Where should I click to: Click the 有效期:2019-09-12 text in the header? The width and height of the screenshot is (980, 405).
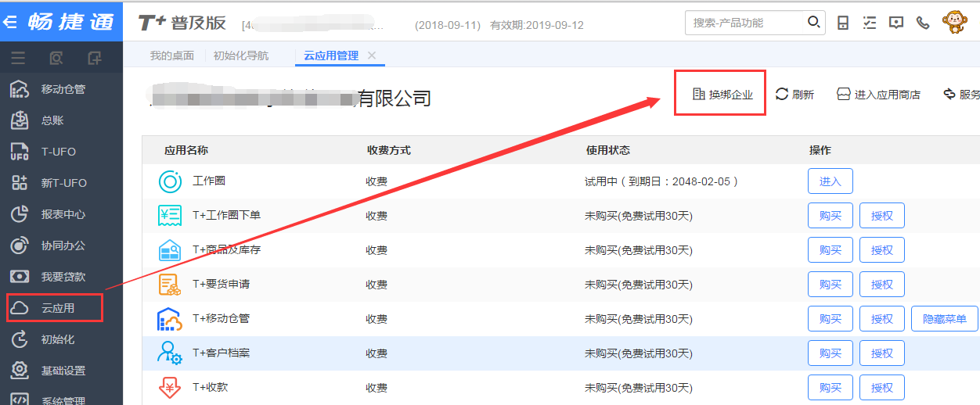pos(537,25)
